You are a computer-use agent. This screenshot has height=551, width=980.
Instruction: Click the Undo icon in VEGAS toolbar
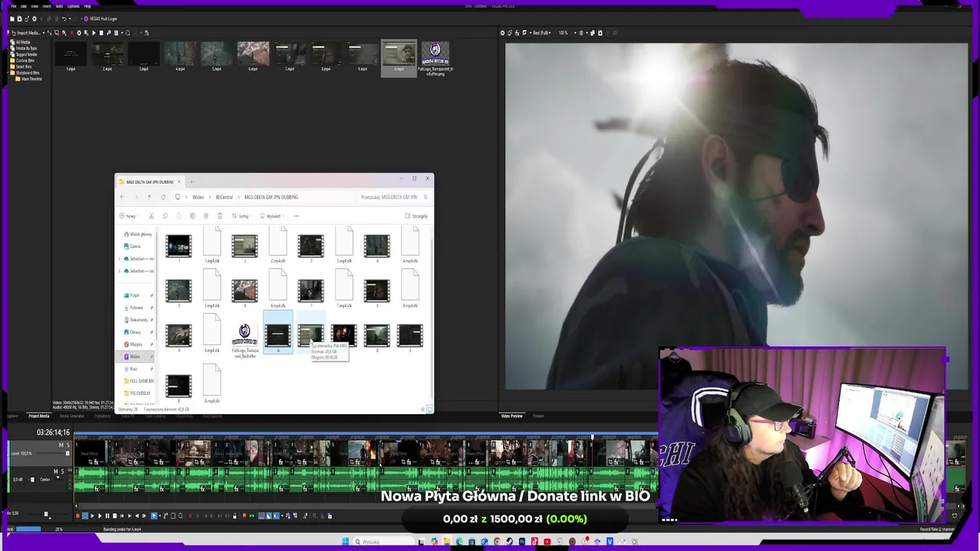click(64, 18)
